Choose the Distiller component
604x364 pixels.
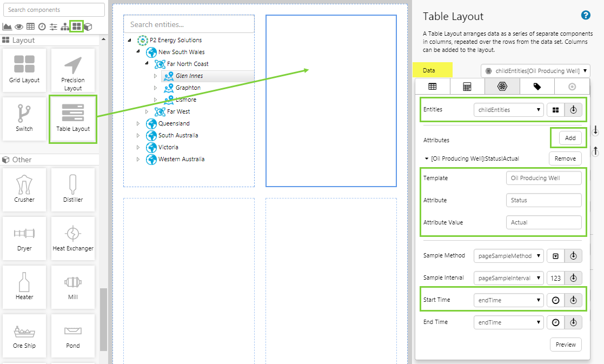pos(73,189)
